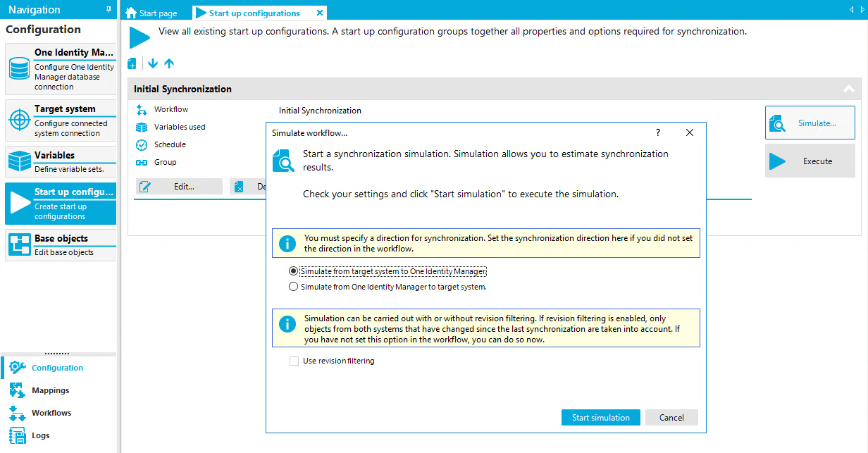Move configuration down with arrow icon
Screen dimensions: 868x453
[x=152, y=63]
